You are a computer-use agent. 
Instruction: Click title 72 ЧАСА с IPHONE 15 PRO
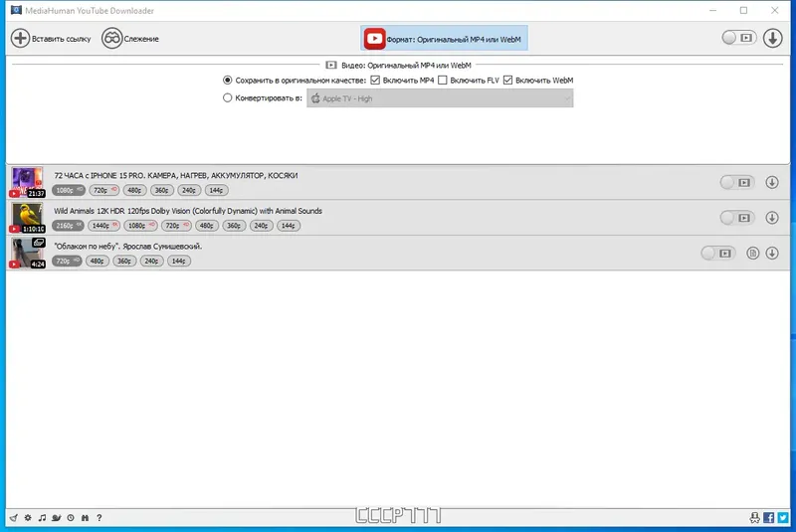pos(176,175)
